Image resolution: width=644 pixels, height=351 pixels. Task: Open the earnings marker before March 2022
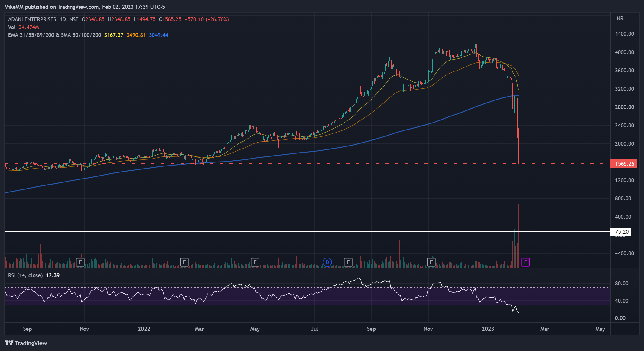point(184,262)
